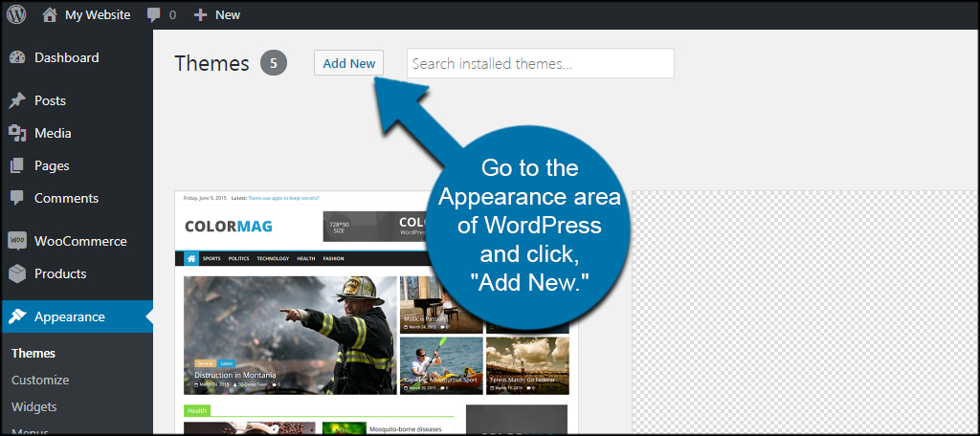Click the WooCommerce sidebar icon
This screenshot has width=980, height=436.
16,241
